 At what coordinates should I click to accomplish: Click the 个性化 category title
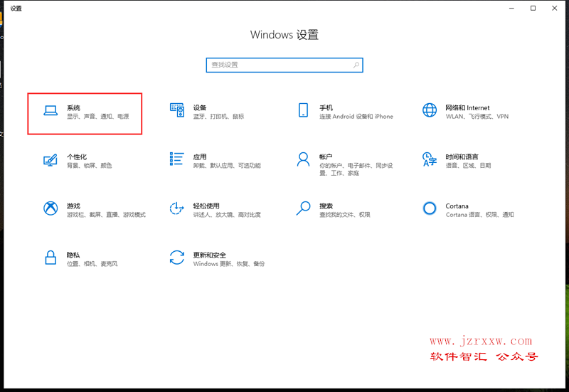[x=77, y=157]
